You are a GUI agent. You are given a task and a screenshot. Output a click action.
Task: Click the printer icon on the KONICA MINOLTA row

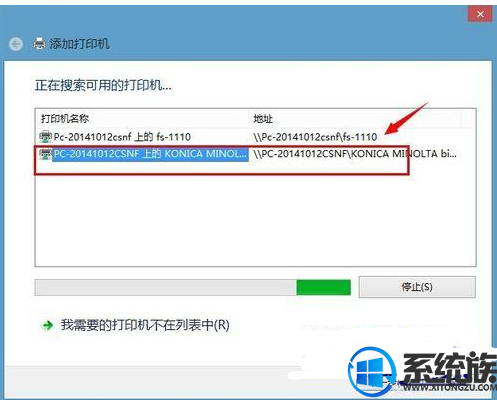(45, 154)
